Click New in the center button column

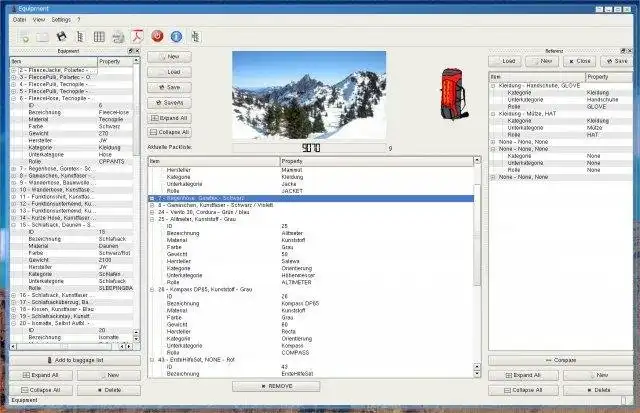click(169, 57)
